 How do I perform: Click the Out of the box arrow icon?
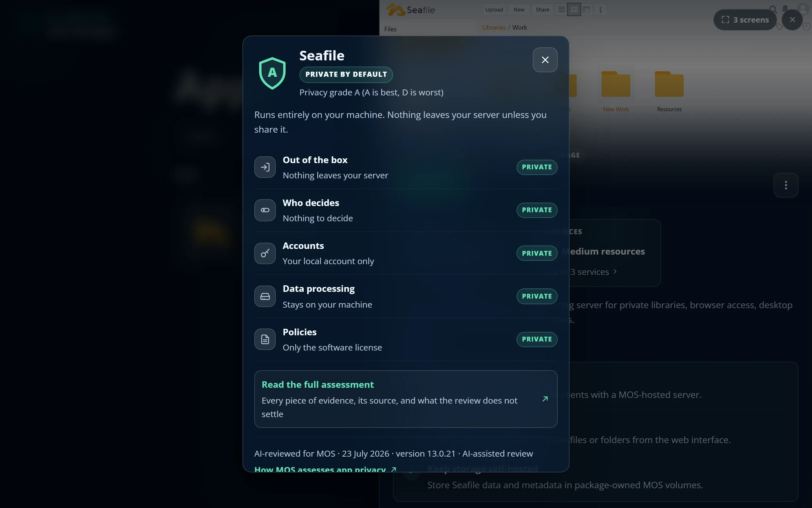[265, 167]
